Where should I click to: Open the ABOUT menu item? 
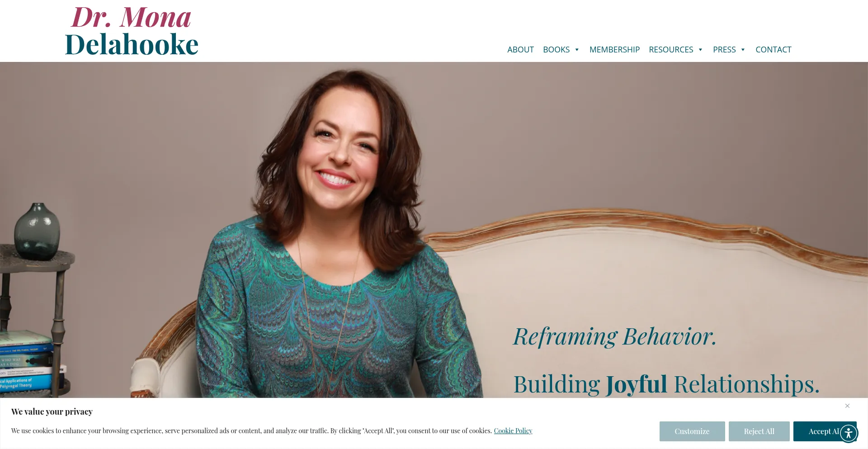tap(520, 50)
